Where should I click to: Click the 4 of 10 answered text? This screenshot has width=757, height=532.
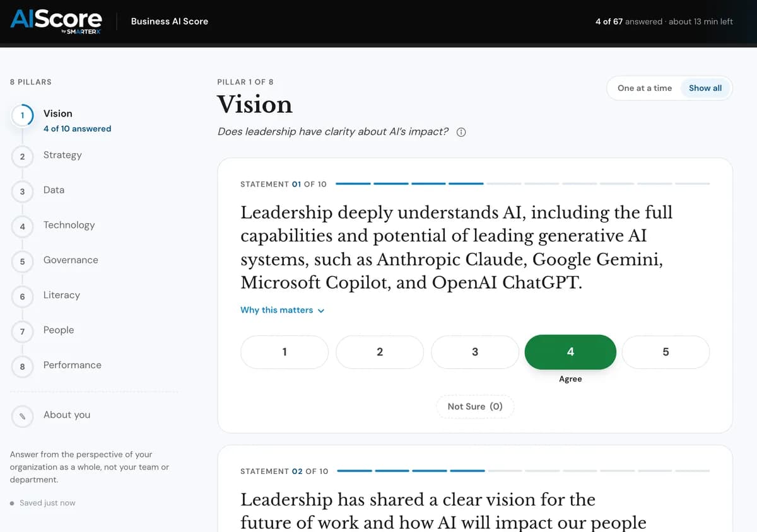point(77,129)
